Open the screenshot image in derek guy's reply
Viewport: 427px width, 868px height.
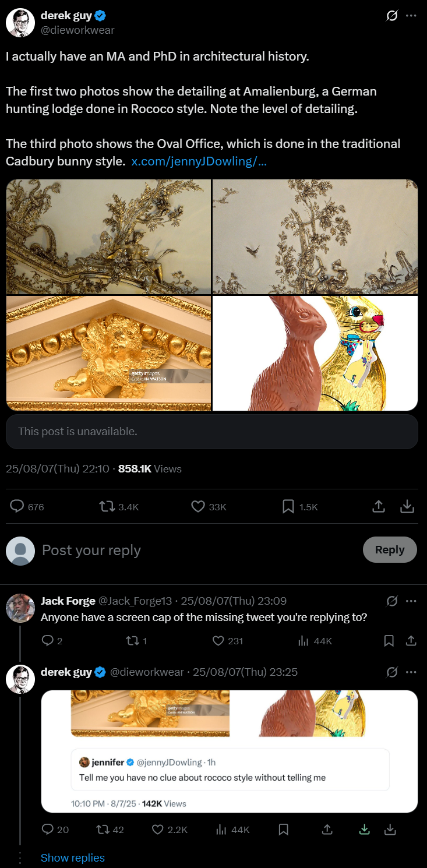(x=230, y=751)
